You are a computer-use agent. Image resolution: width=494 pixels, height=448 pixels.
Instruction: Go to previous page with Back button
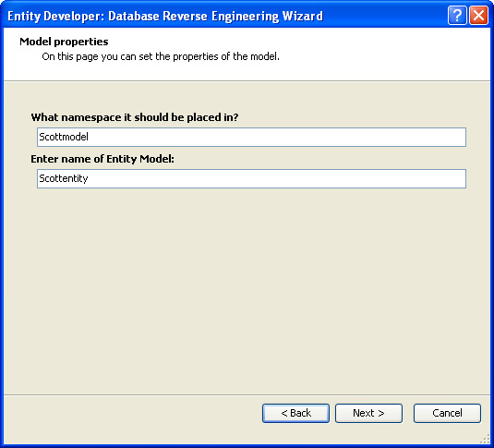295,413
